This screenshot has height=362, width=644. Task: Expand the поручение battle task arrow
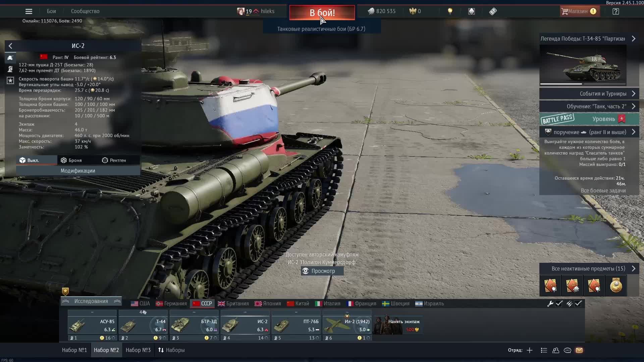click(x=634, y=132)
